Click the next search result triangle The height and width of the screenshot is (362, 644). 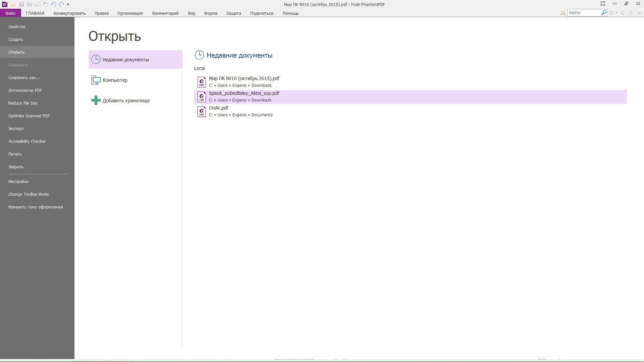coord(631,13)
